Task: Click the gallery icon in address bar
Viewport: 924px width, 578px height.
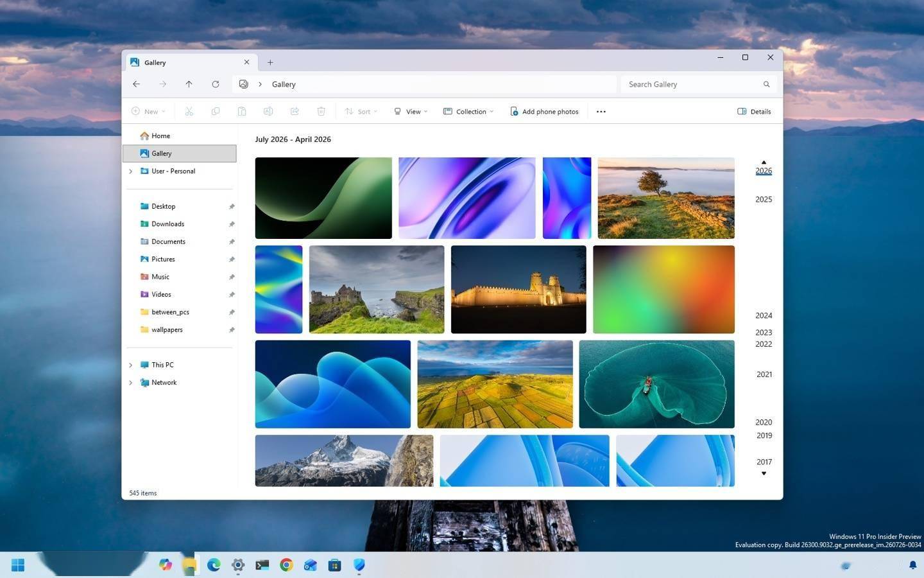Action: coord(244,84)
